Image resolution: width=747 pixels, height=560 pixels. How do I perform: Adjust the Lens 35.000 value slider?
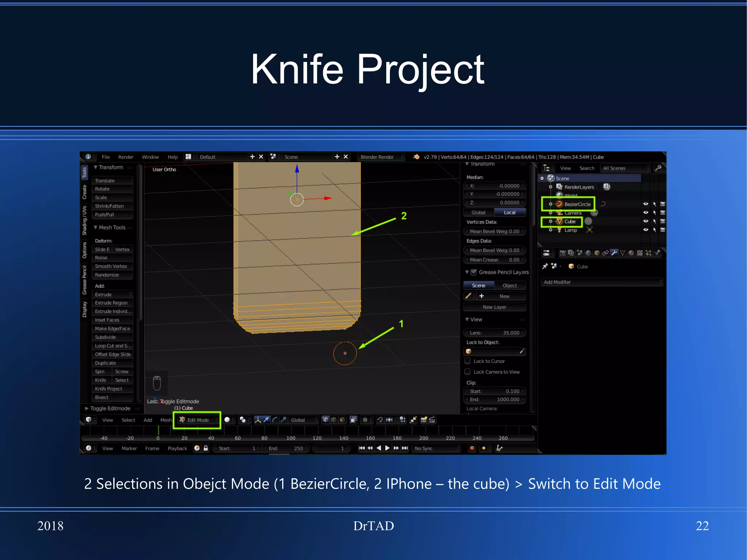[x=494, y=333]
